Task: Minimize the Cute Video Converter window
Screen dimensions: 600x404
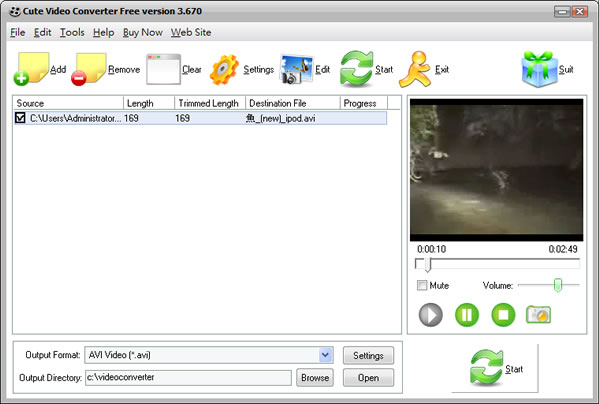Action: click(x=562, y=12)
